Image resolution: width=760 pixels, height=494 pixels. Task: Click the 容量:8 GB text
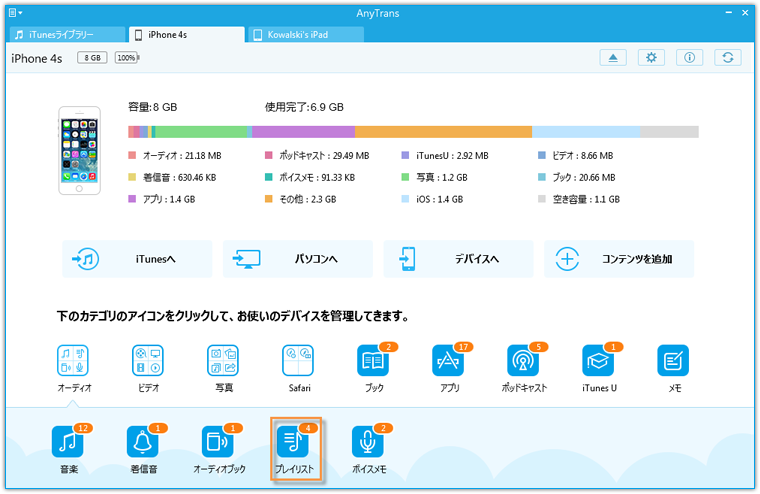pos(153,107)
